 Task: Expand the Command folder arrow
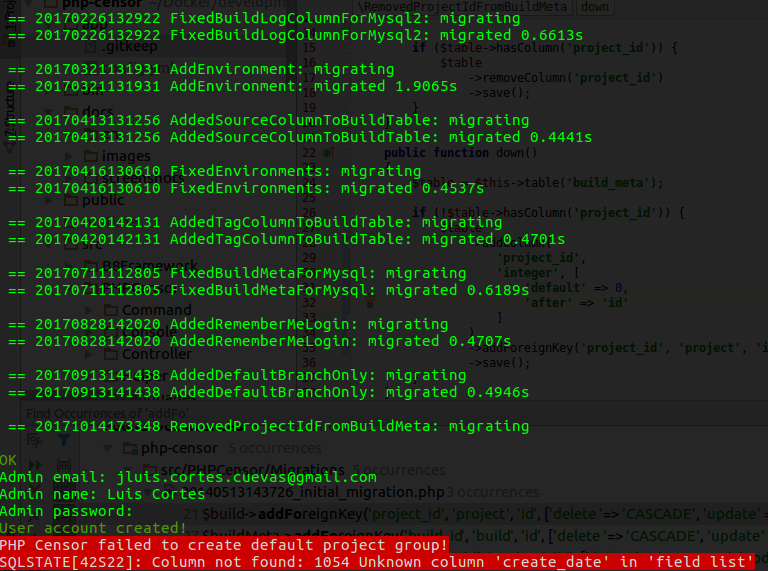[89, 310]
